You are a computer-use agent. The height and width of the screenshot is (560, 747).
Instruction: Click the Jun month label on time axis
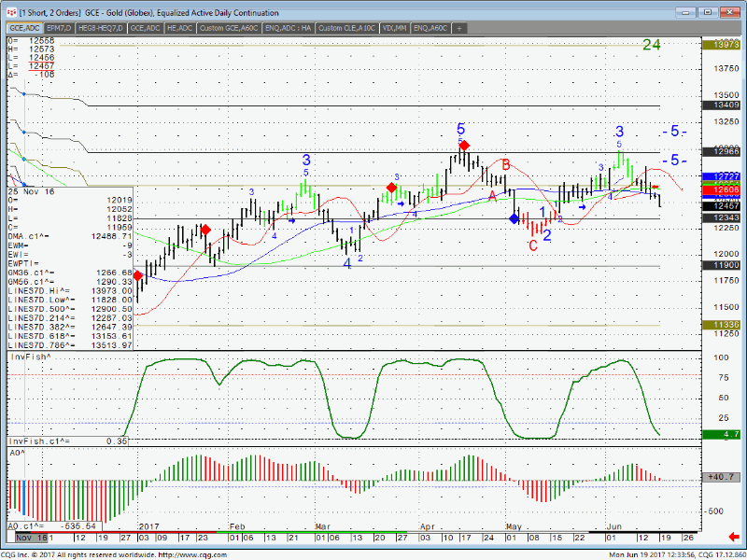tap(614, 526)
